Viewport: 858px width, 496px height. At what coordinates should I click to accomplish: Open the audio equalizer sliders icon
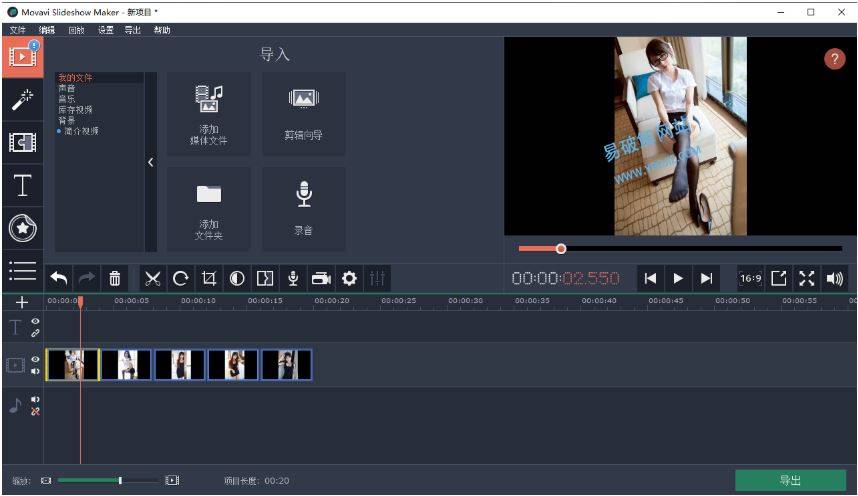[x=377, y=279]
